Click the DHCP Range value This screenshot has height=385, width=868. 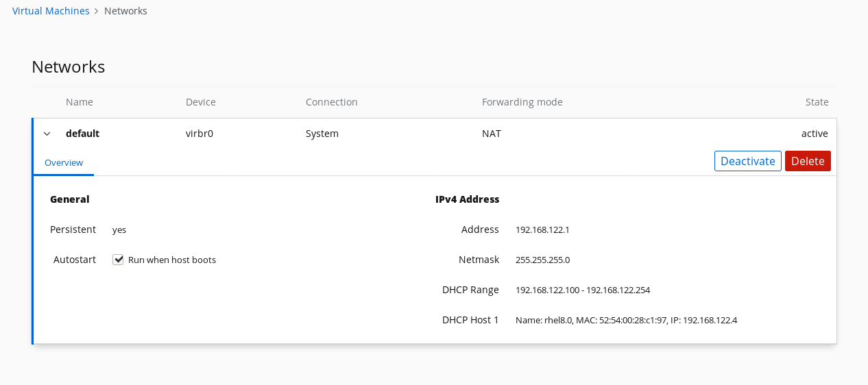pyautogui.click(x=582, y=290)
